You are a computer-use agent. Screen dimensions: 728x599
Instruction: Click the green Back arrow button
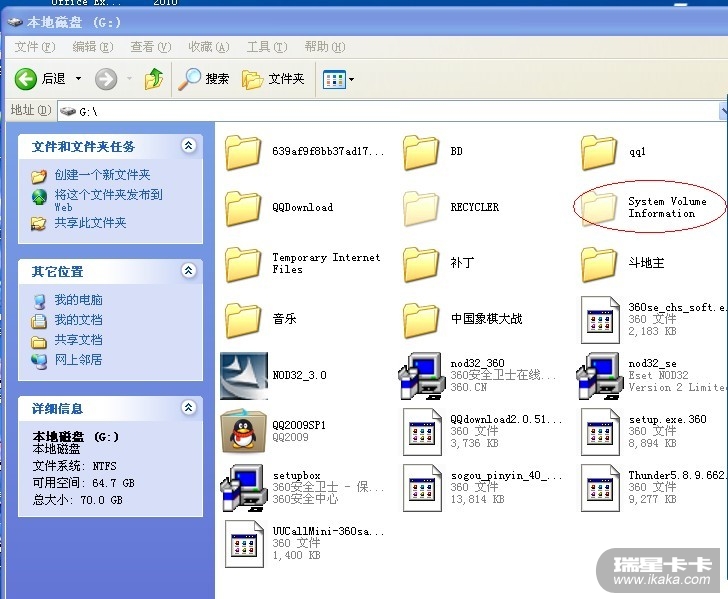26,78
